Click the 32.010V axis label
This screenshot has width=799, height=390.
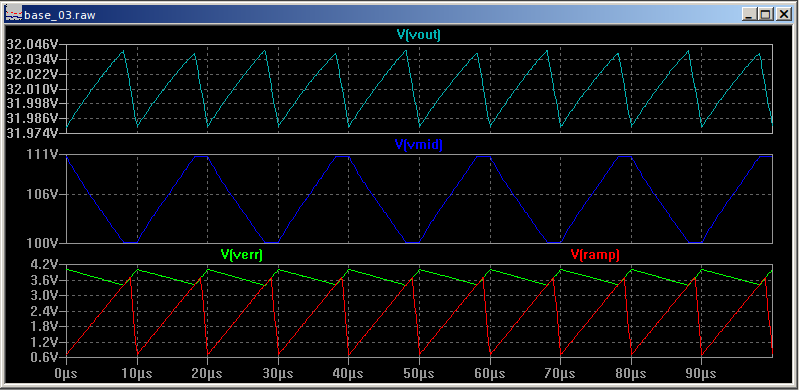(34, 89)
